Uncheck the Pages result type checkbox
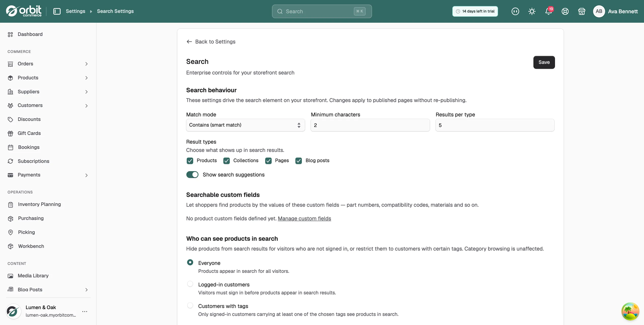Image resolution: width=644 pixels, height=325 pixels. 268,161
